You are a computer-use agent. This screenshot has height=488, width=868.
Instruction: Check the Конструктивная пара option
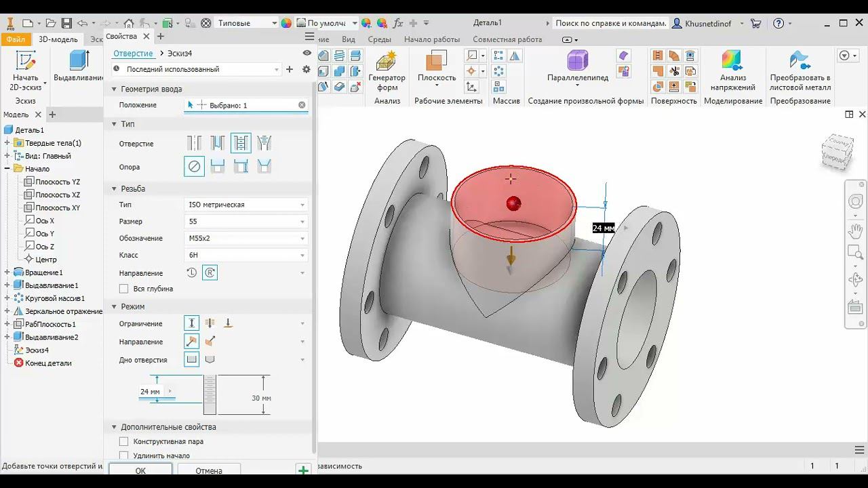coord(124,441)
